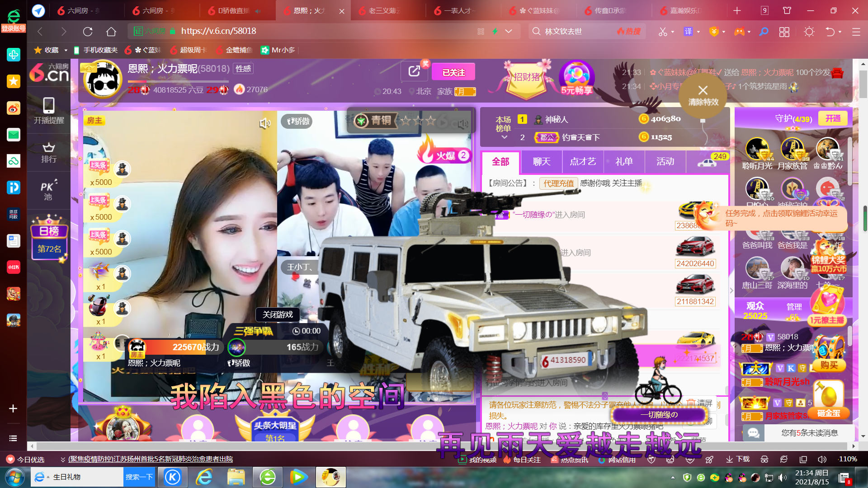Image resolution: width=868 pixels, height=488 pixels.
Task: Toggle the 已关注 follow button
Action: [x=453, y=72]
